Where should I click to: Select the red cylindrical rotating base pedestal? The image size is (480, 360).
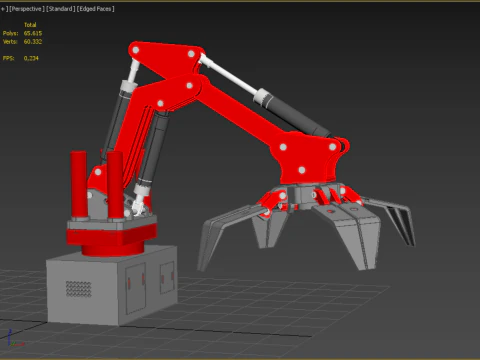(x=113, y=249)
